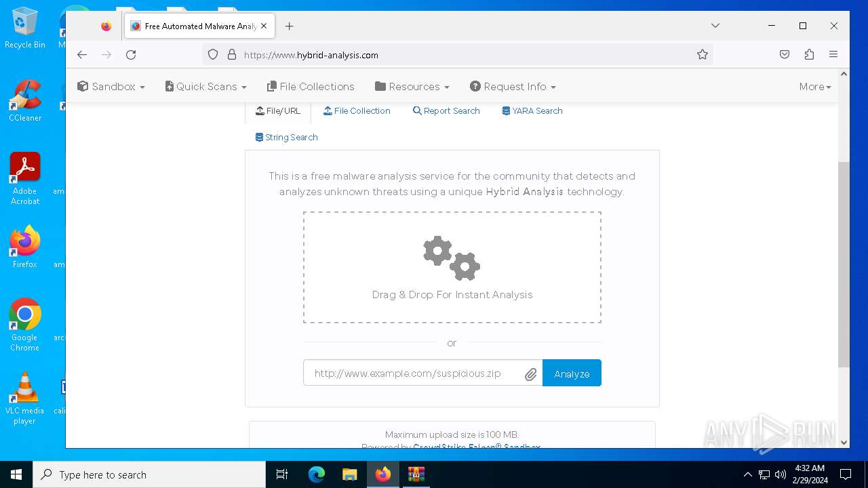Click gears Drag & Drop analysis area
This screenshot has height=488, width=868.
click(x=452, y=267)
